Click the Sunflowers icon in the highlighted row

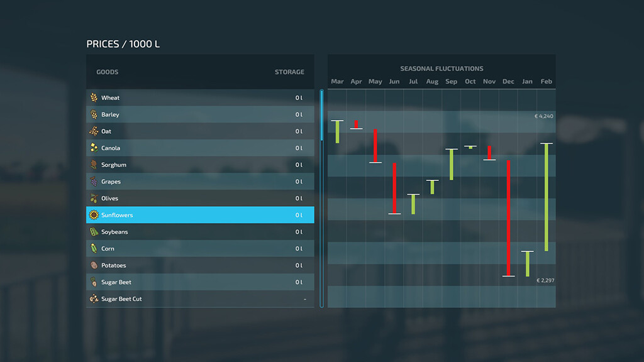tap(94, 215)
